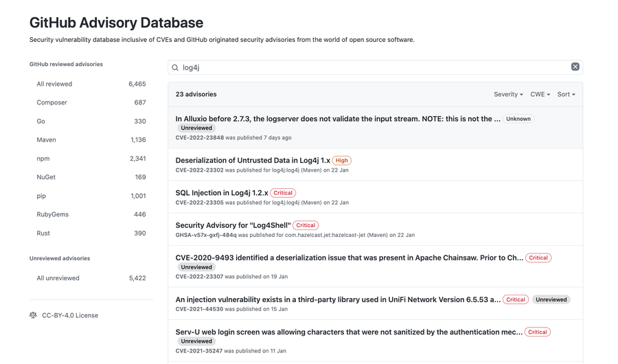Focus the advisory search field
This screenshot has width=618, height=364.
[x=375, y=67]
